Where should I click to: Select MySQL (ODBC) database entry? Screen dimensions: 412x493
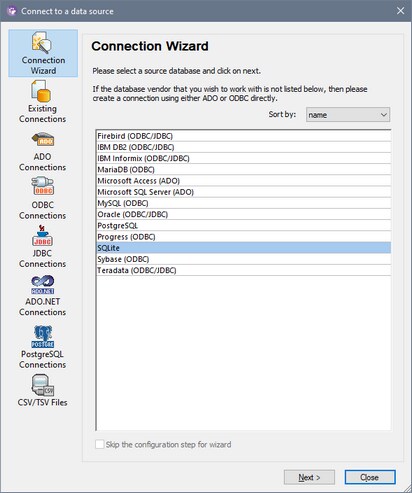[x=244, y=203]
